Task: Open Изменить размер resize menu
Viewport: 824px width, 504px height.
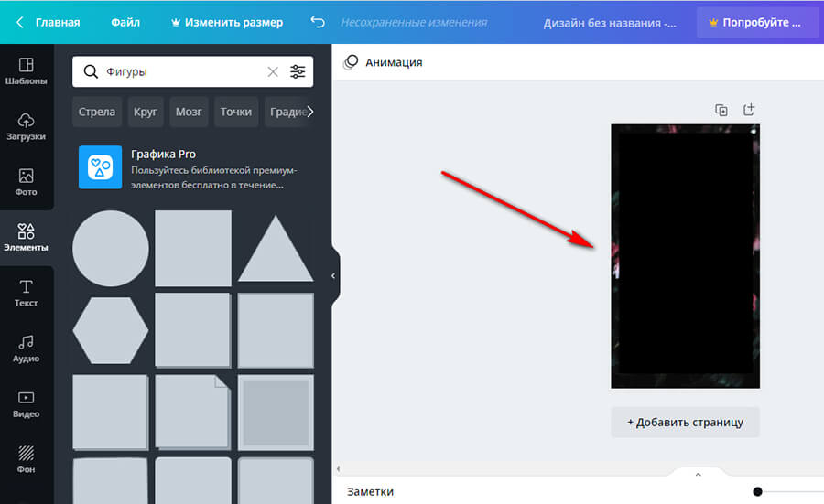Action: [x=226, y=22]
